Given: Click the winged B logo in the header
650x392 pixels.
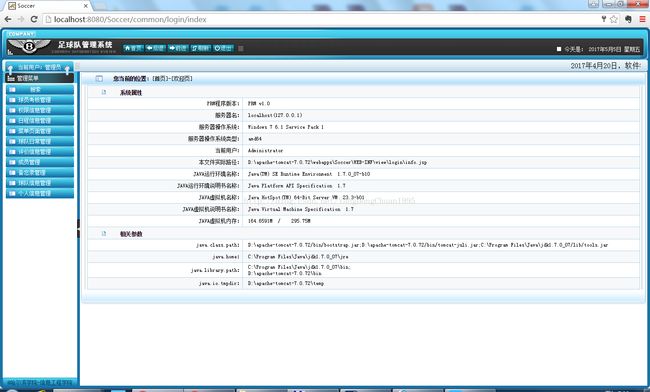Looking at the screenshot, I should (29, 46).
